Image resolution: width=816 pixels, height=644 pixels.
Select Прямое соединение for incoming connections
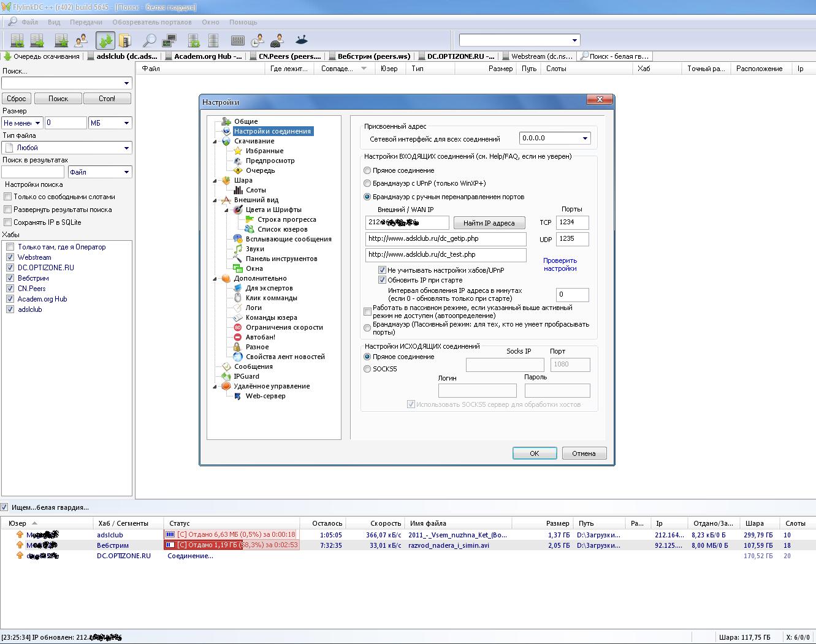click(367, 170)
